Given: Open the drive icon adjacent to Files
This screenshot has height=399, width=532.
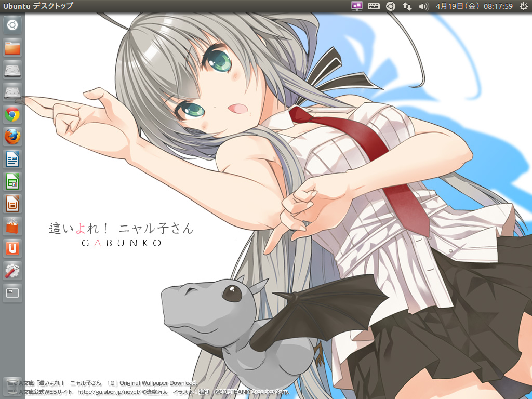Looking at the screenshot, I should coord(12,70).
